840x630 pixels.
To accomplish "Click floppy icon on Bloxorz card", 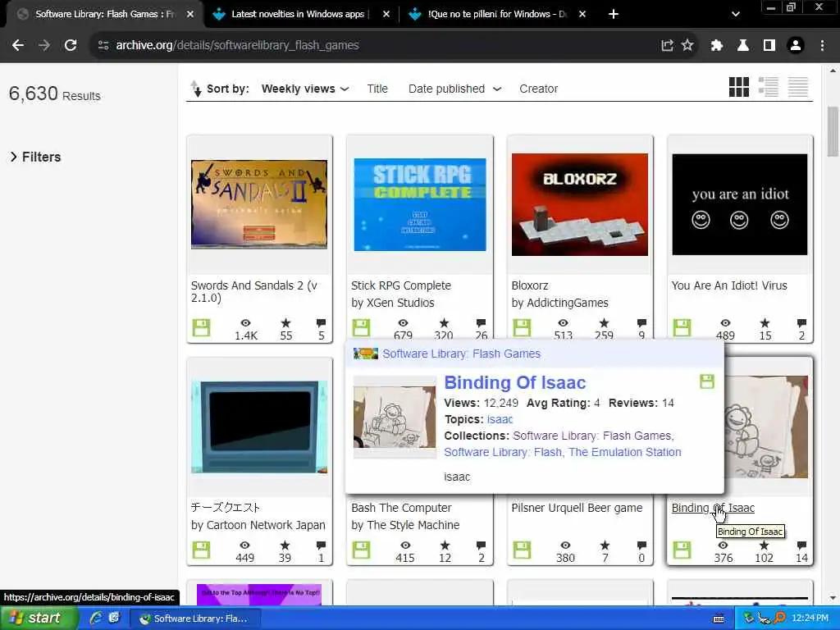I will [x=522, y=327].
